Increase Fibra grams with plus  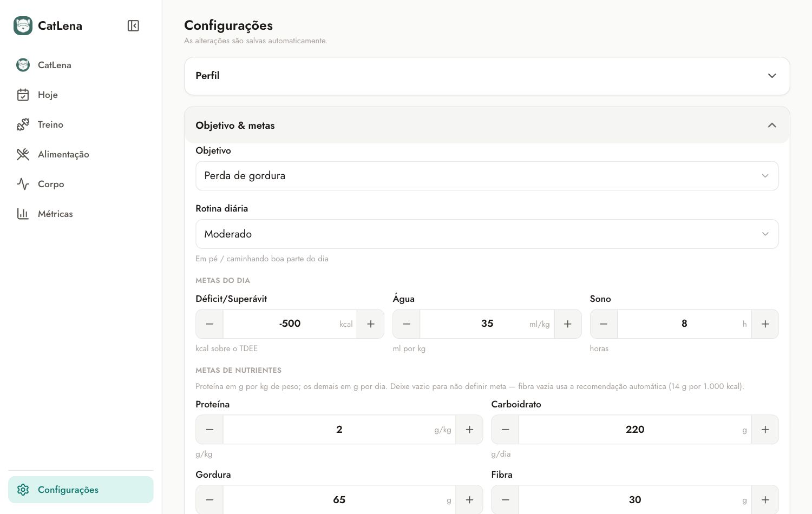pyautogui.click(x=765, y=500)
